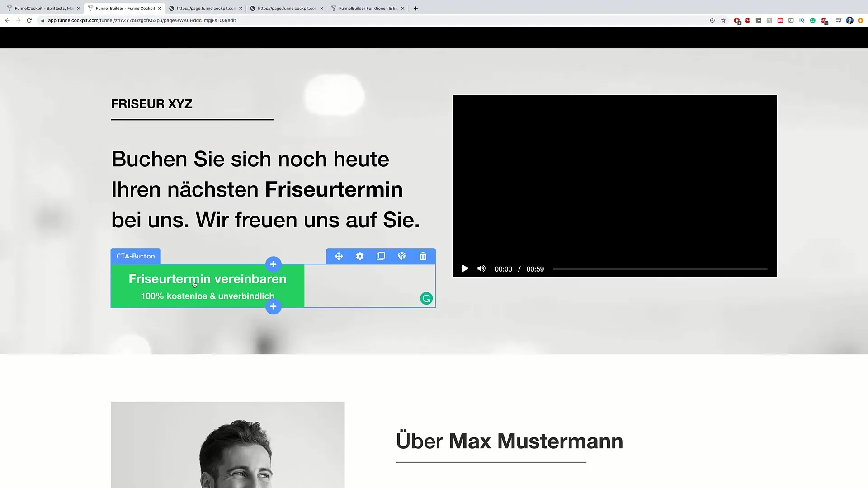Image resolution: width=868 pixels, height=488 pixels.
Task: Reload the current page
Action: (x=29, y=20)
